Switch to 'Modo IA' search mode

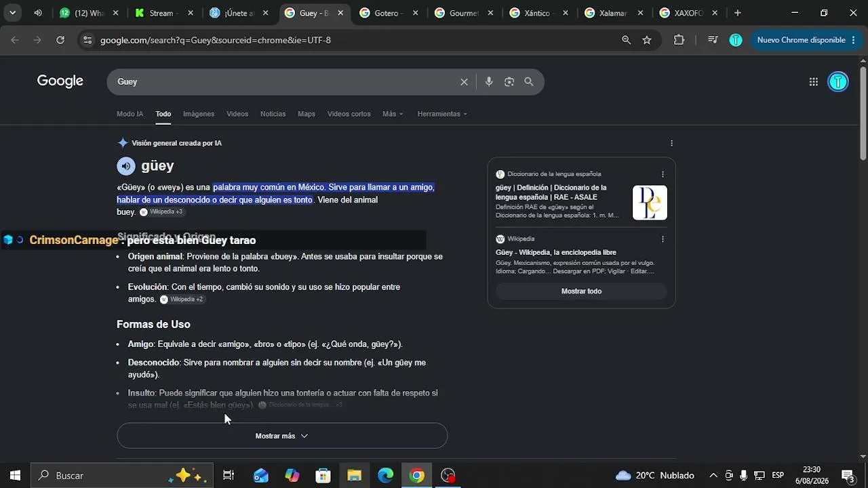point(130,114)
